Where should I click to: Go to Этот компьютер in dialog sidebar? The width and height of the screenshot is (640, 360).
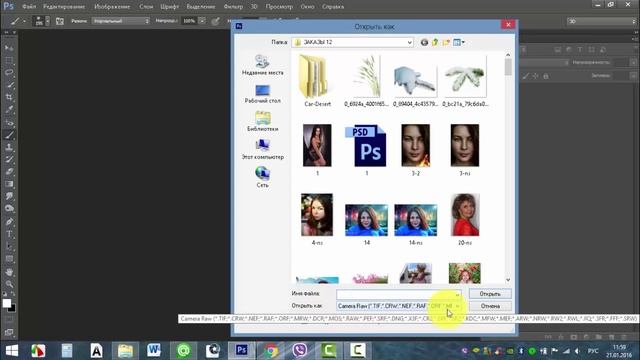coord(262,149)
